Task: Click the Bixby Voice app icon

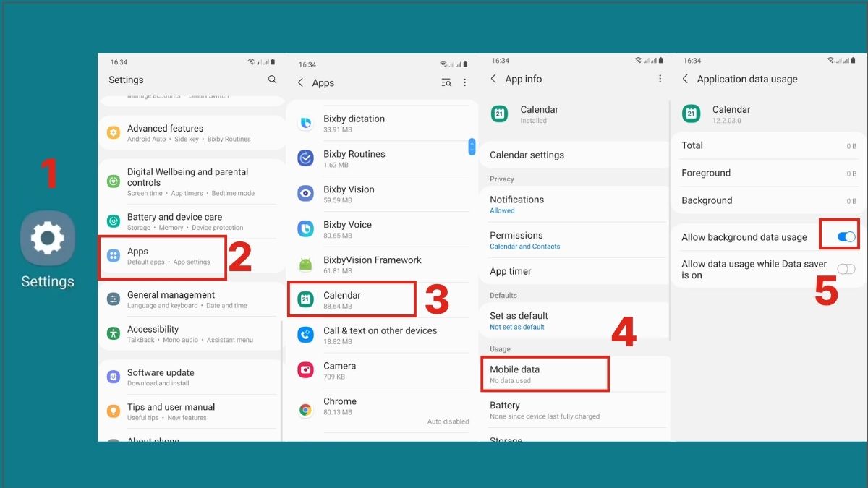Action: coord(306,229)
